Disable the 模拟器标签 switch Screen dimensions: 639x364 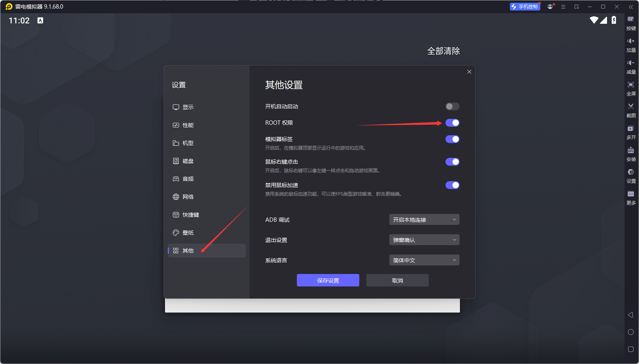tap(453, 139)
